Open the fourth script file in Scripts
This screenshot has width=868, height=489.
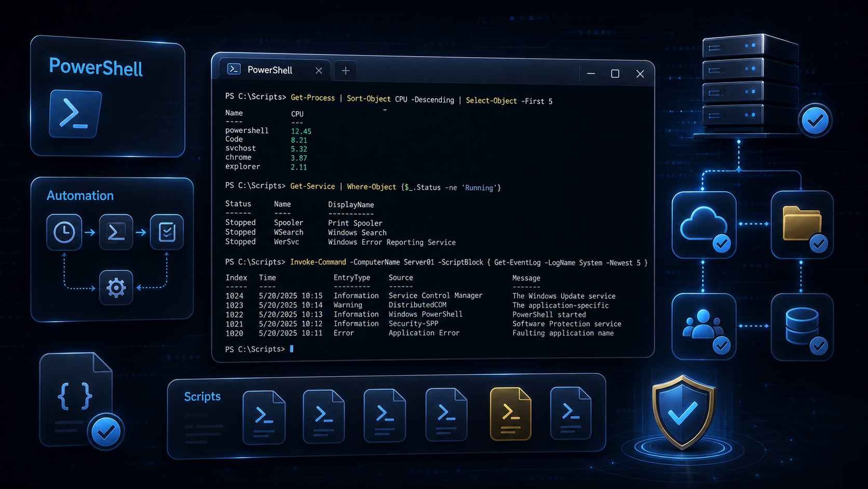pyautogui.click(x=446, y=415)
